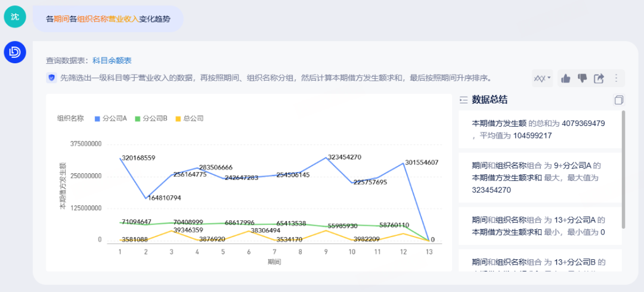The image size is (644, 292).
Task: Toggle 分公司A legend item
Action: click(110, 118)
